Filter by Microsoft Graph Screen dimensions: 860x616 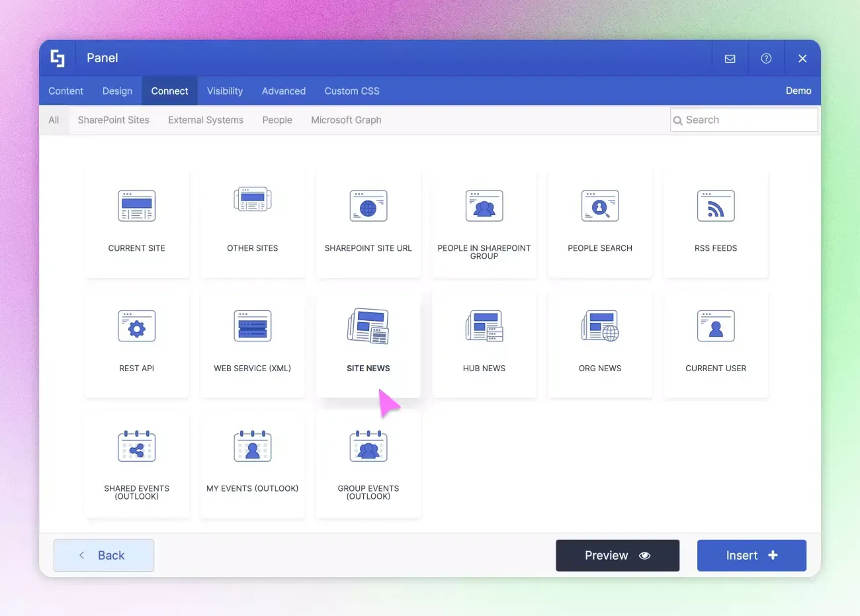coord(346,120)
